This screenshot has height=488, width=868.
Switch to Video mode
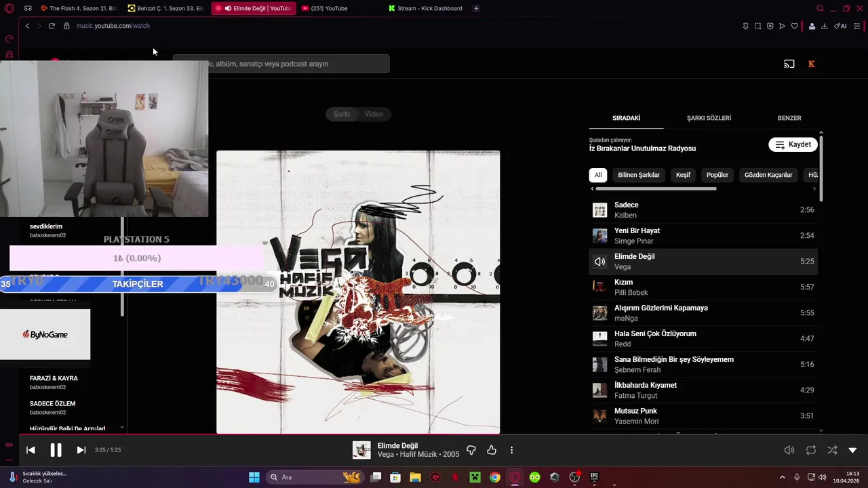click(x=374, y=114)
